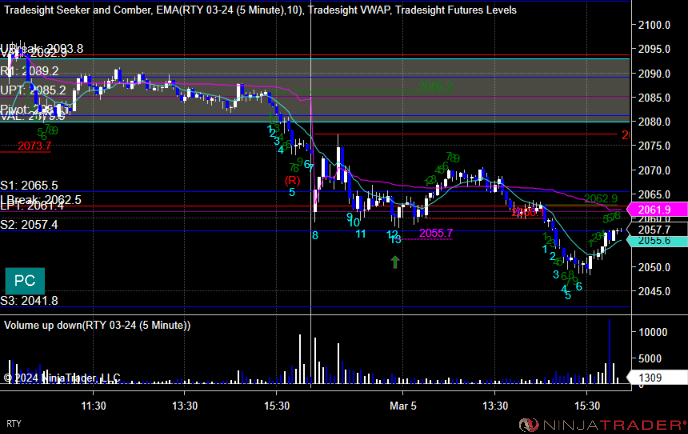Select the 2057.7 current price marker
Viewport: 688px width, 434px height.
pyautogui.click(x=657, y=230)
